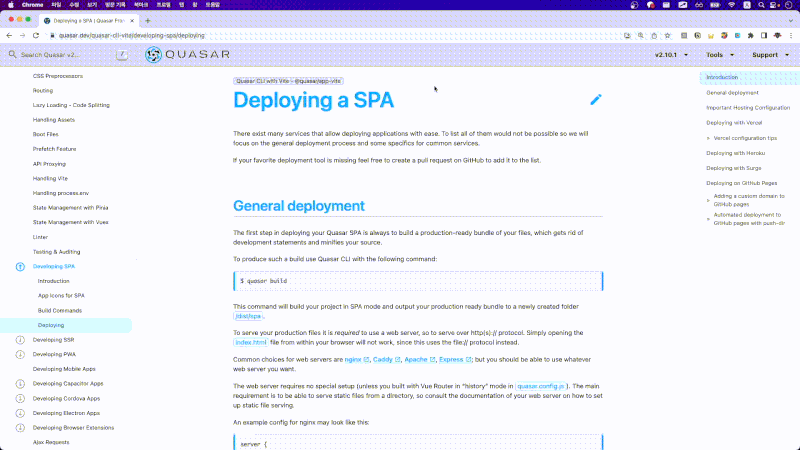This screenshot has height=450, width=800.
Task: Click the Search Quasar input field
Action: (66, 55)
